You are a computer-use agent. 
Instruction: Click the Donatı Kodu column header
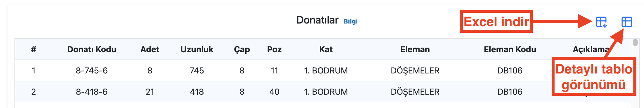coord(92,49)
